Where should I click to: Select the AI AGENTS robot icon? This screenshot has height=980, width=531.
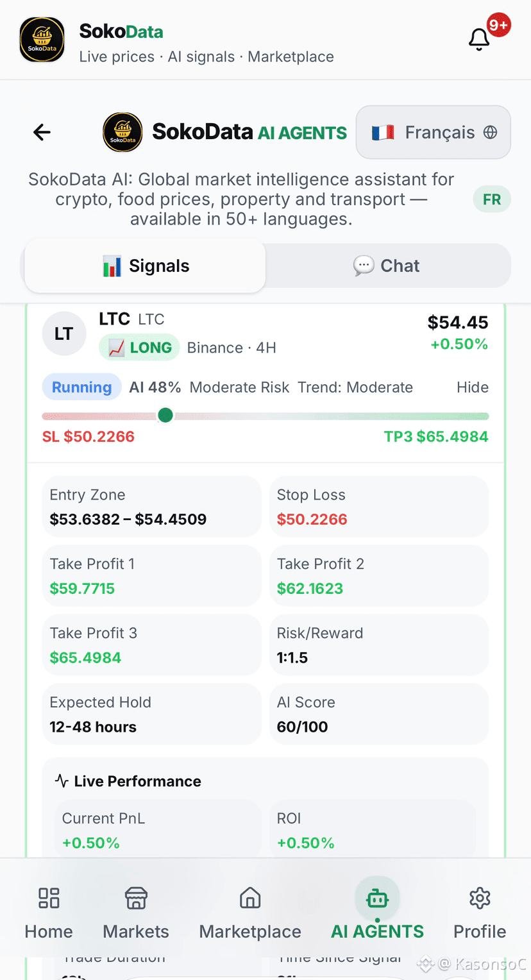pyautogui.click(x=377, y=899)
